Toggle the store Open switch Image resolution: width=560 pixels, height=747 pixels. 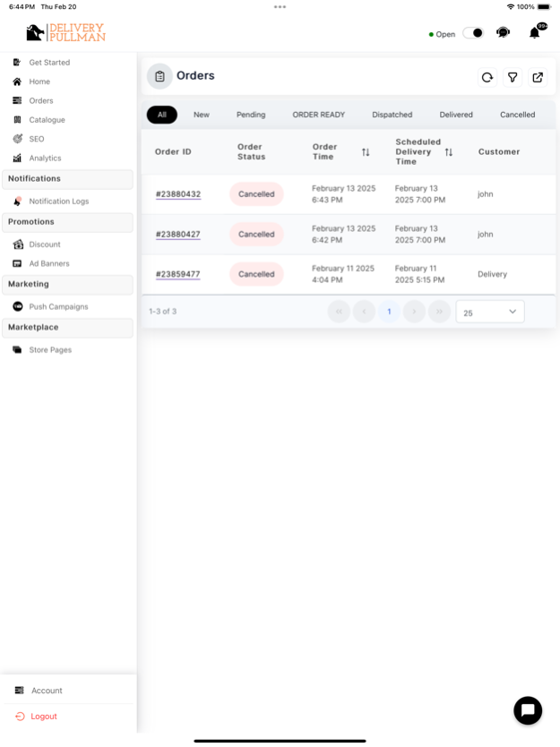coord(473,33)
